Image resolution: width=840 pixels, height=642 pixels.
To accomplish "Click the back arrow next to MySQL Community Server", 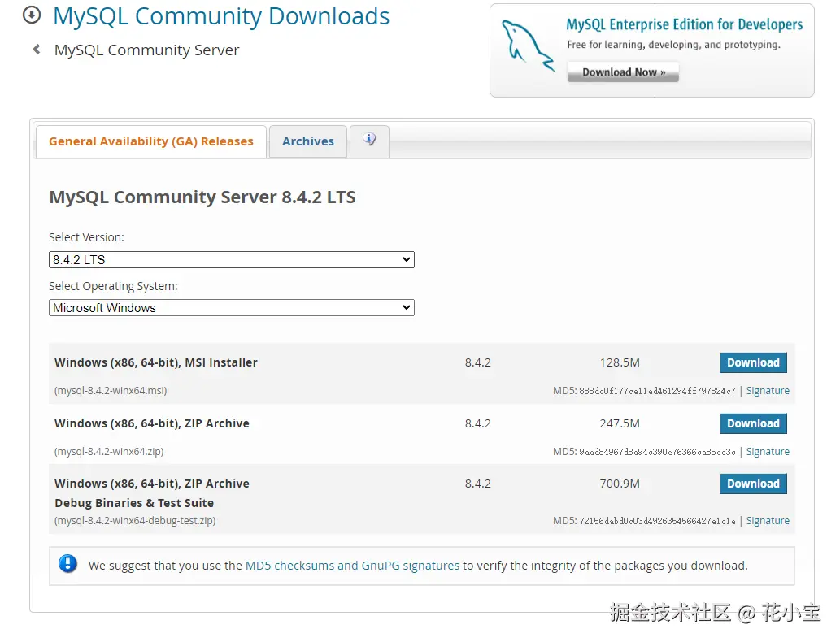I will tap(37, 50).
